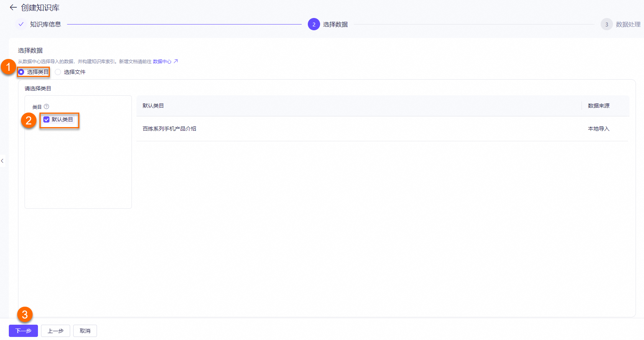
Task: Uncheck the 默认类目 checkbox
Action: coord(46,119)
